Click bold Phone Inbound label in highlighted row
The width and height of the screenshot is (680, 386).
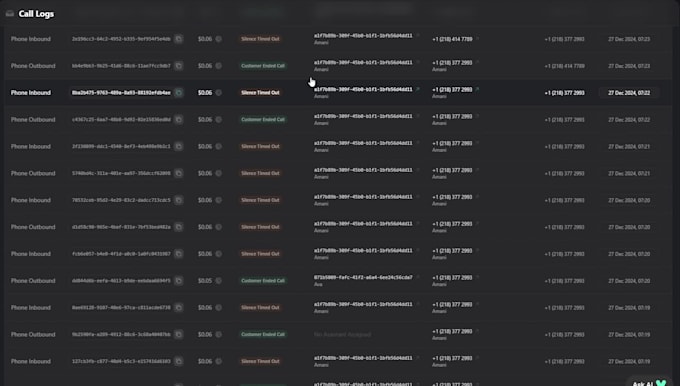[31, 93]
